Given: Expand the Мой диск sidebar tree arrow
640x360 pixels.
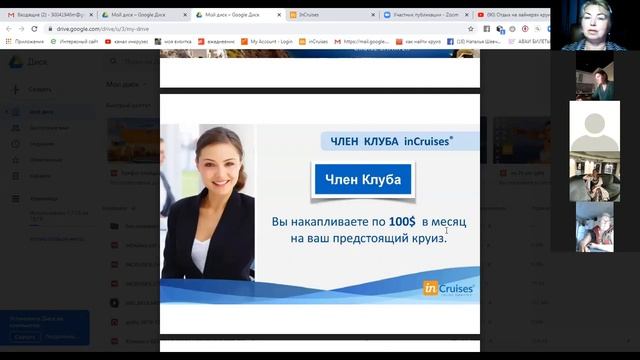Looking at the screenshot, I should [6, 111].
